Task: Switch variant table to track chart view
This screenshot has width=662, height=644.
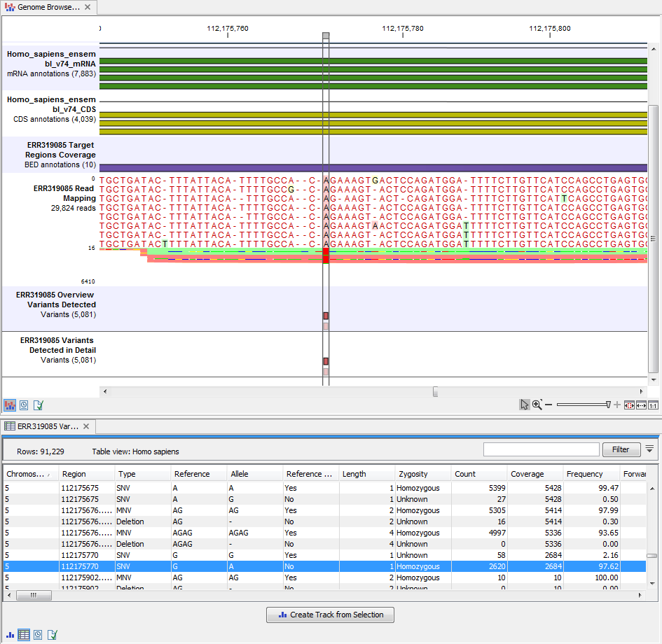Action: [x=10, y=635]
